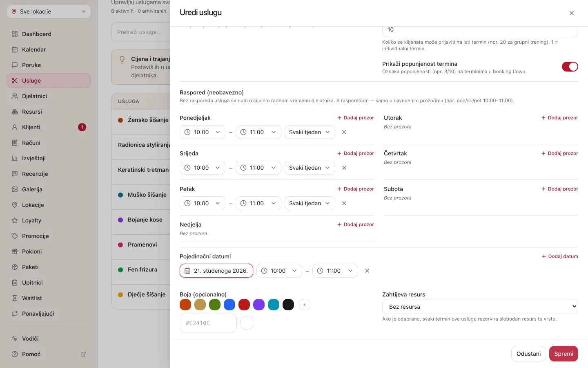Add a time window for Nedjelja
The width and height of the screenshot is (588, 368).
[356, 224]
